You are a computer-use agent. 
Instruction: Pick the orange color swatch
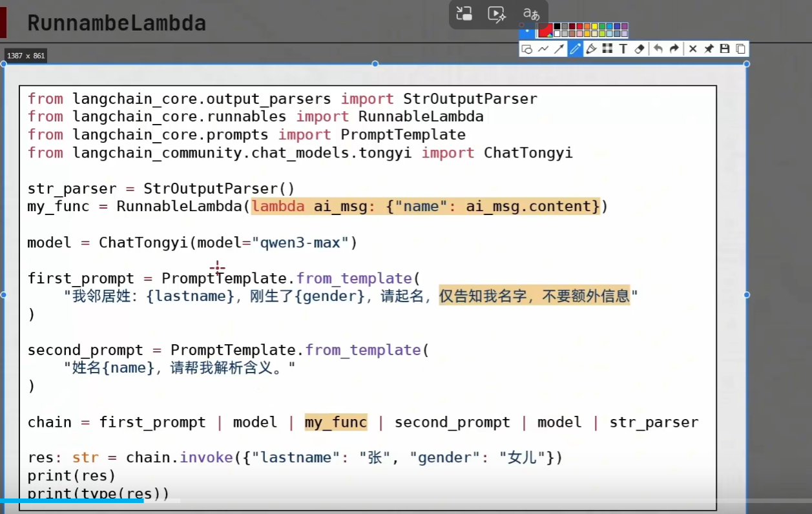pos(587,26)
